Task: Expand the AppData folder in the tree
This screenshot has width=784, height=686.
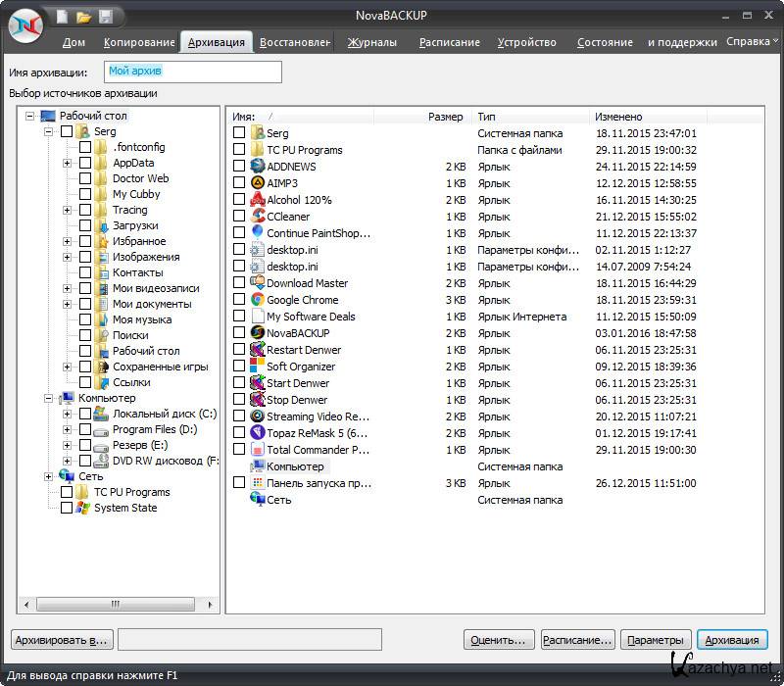Action: pos(67,163)
